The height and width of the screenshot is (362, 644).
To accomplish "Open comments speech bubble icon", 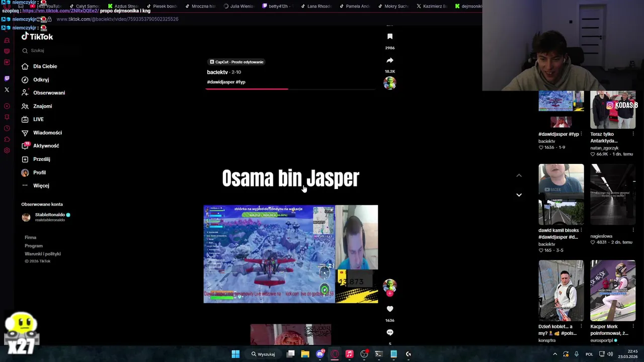I will coord(390,332).
